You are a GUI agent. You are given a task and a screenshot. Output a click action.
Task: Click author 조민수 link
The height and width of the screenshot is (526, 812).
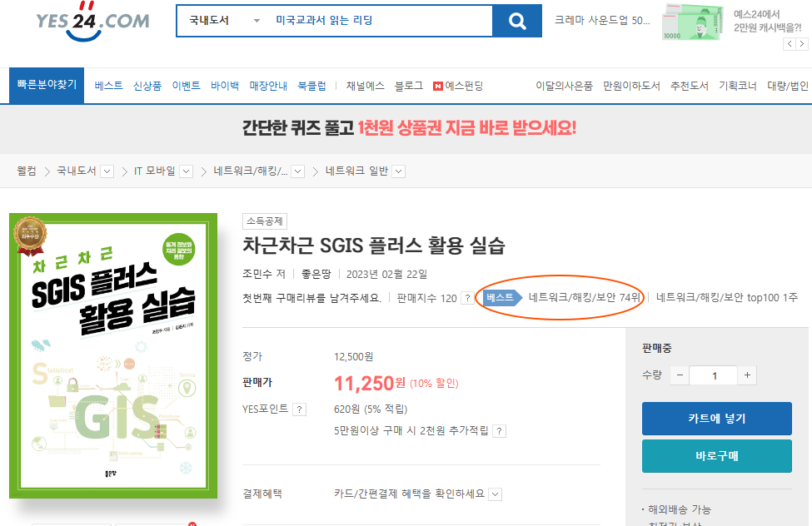[258, 274]
